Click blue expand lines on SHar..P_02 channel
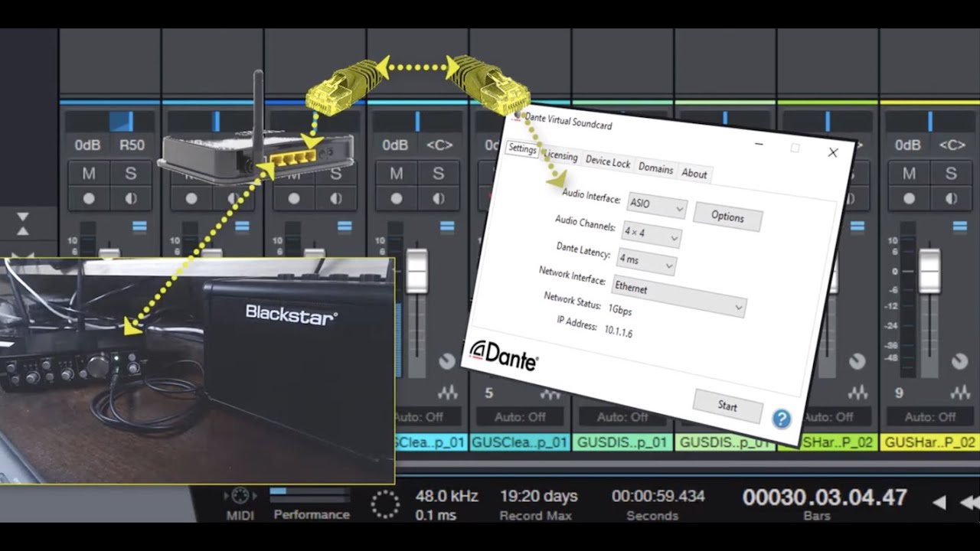 tap(857, 227)
